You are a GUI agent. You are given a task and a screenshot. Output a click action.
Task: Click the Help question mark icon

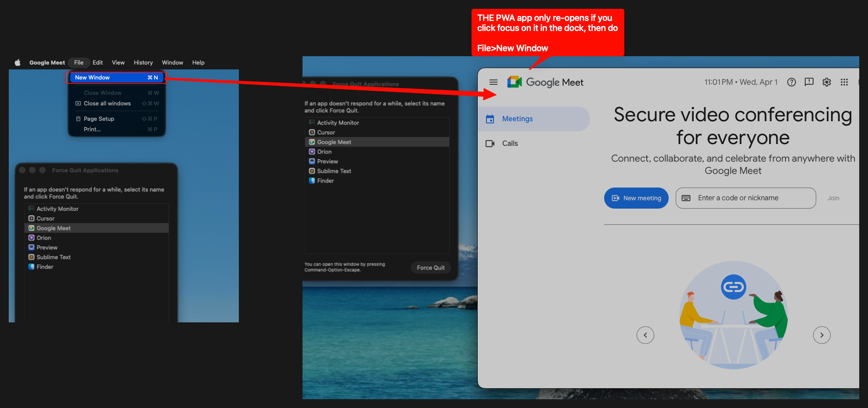pos(791,82)
